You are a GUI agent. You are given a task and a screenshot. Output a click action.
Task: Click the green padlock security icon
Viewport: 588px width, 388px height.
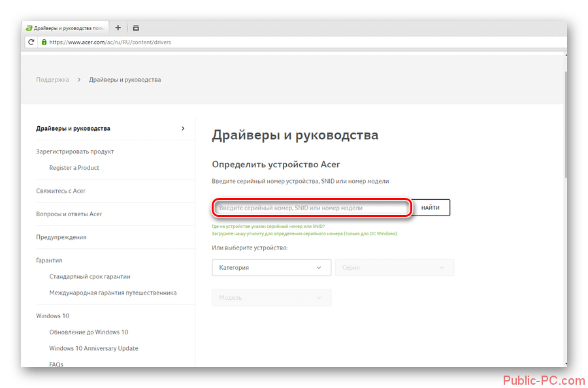(x=44, y=42)
